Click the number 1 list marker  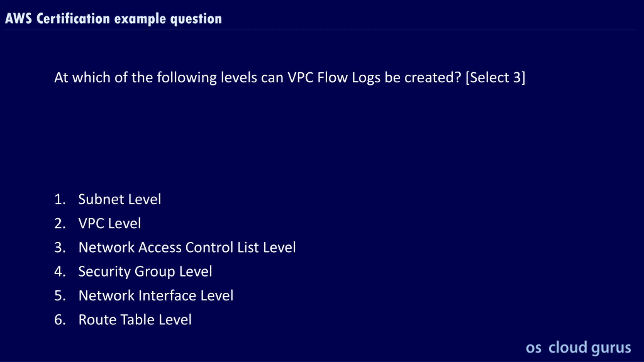(60, 199)
